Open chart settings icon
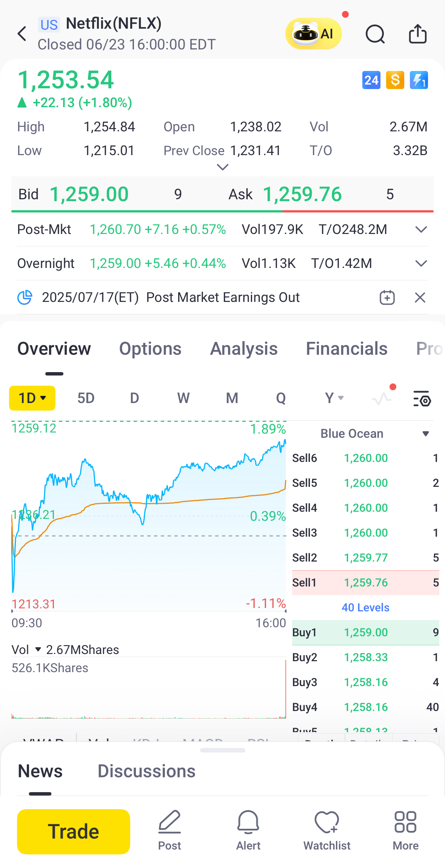The width and height of the screenshot is (445, 868). 422,398
